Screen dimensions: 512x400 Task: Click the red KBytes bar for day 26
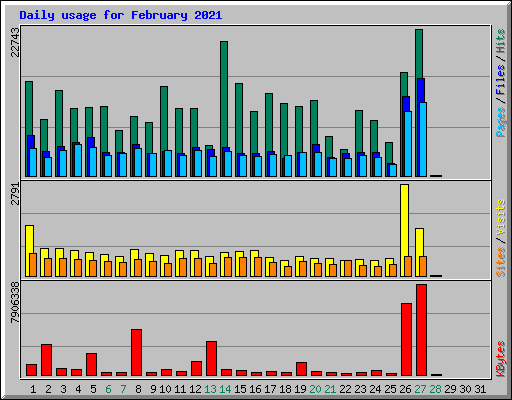pyautogui.click(x=406, y=339)
